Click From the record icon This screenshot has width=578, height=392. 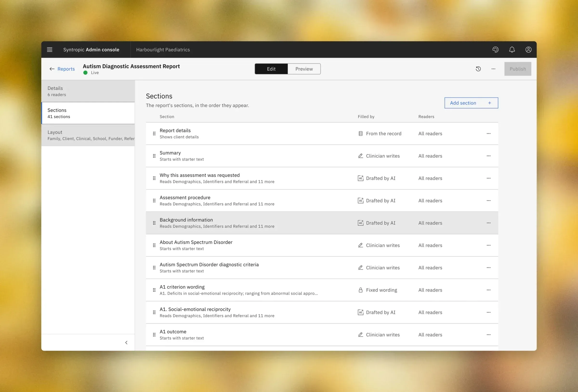pyautogui.click(x=360, y=134)
